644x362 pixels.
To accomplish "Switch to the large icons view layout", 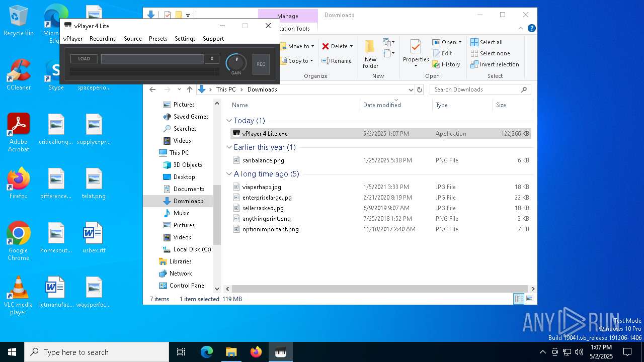I will pyautogui.click(x=529, y=299).
